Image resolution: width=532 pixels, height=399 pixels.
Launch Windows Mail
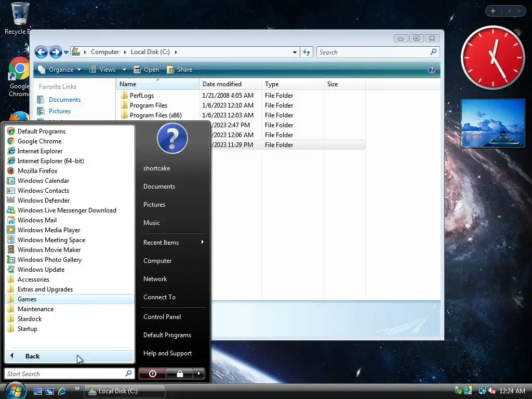point(70,220)
